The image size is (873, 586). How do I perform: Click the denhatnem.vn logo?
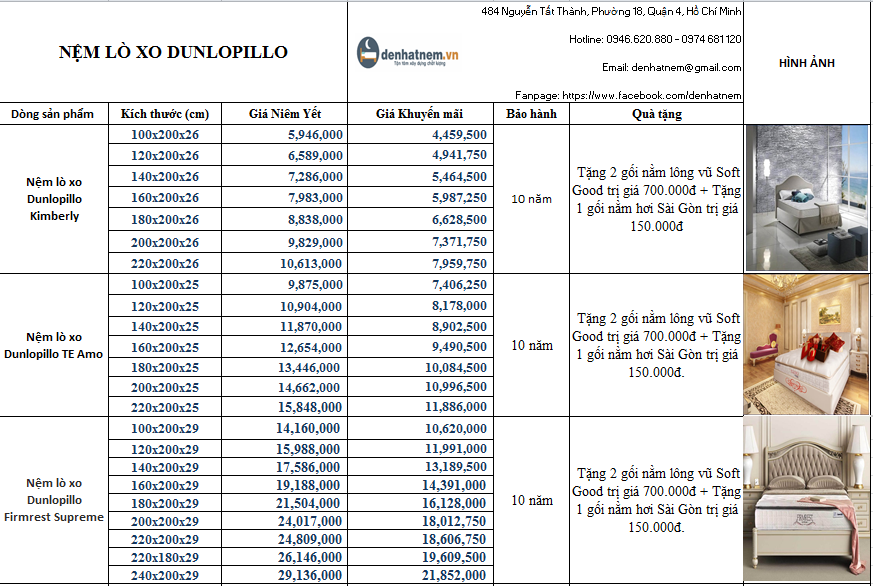[x=408, y=52]
